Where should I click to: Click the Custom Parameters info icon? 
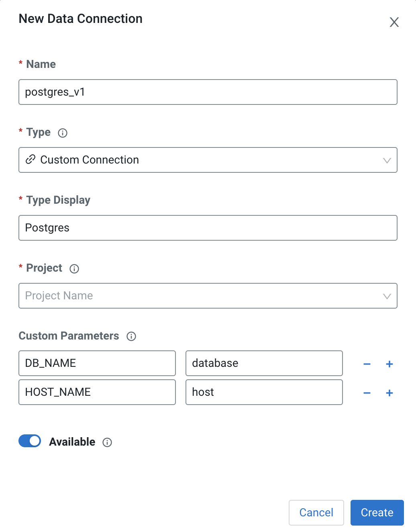point(131,336)
